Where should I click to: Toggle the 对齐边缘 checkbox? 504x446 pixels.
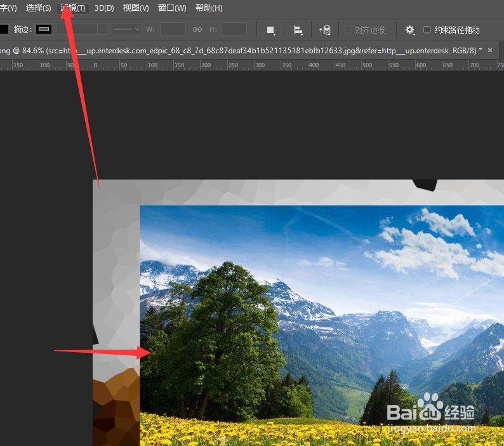tap(347, 30)
